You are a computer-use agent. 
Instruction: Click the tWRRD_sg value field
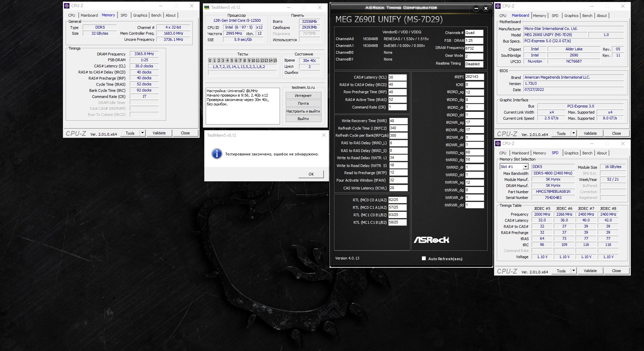tap(474, 152)
